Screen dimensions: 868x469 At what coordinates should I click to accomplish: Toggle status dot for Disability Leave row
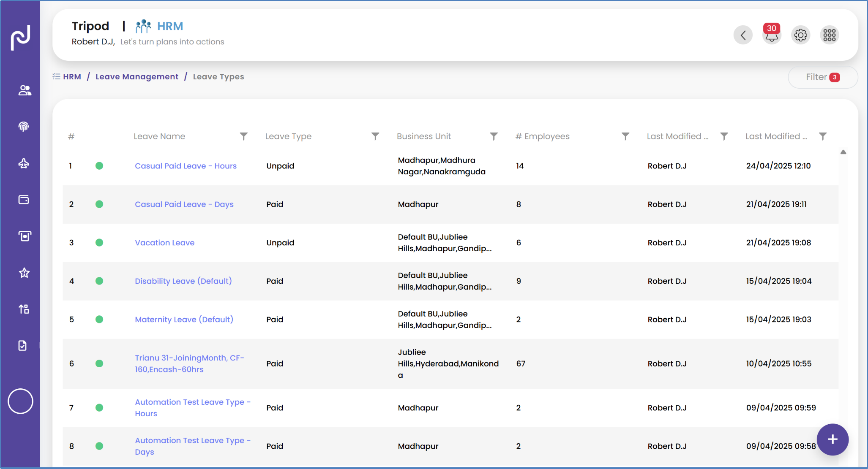99,281
